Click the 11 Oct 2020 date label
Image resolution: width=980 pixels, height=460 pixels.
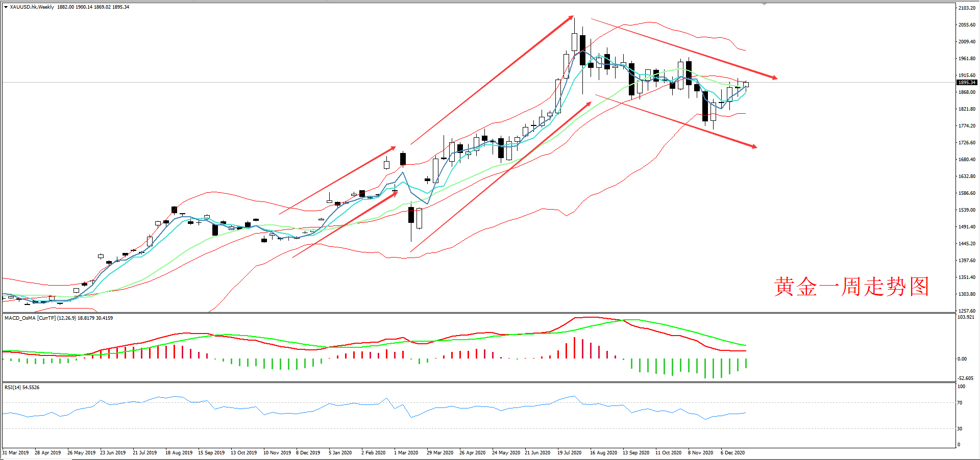click(x=668, y=452)
